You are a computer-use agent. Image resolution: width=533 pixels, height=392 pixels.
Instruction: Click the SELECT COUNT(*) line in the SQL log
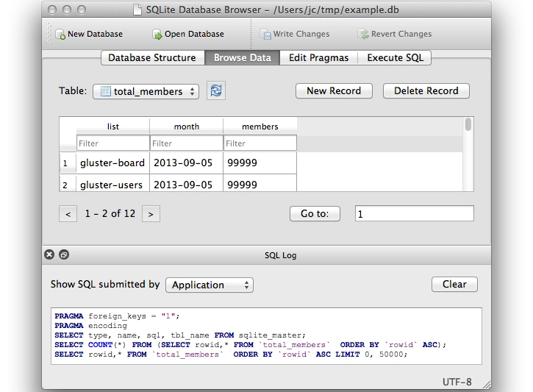250,345
